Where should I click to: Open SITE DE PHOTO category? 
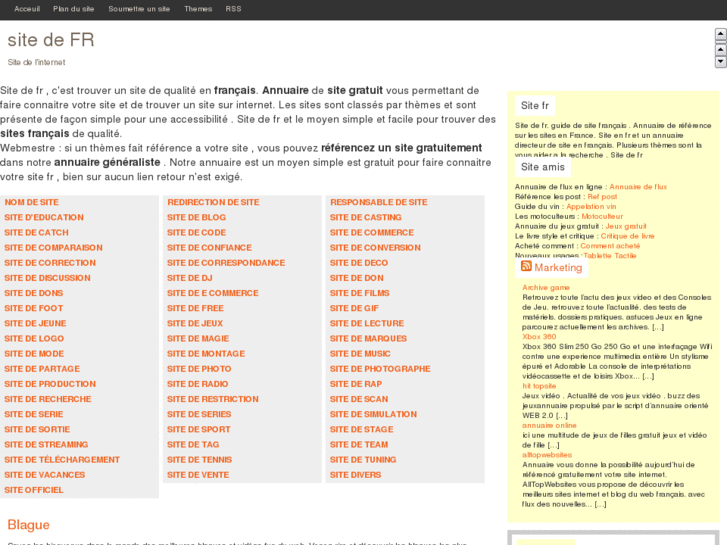(x=199, y=369)
